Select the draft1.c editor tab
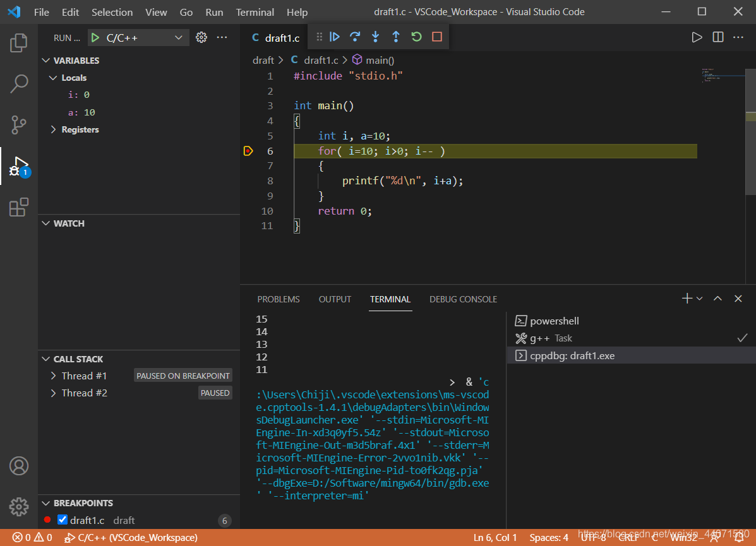The image size is (756, 546). [x=275, y=38]
